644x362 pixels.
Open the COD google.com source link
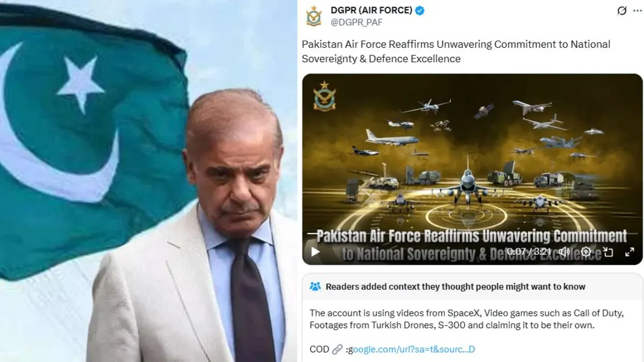pos(411,349)
